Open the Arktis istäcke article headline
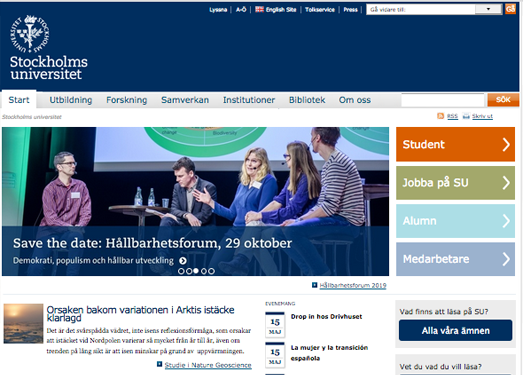The height and width of the screenshot is (375, 523). (140, 314)
